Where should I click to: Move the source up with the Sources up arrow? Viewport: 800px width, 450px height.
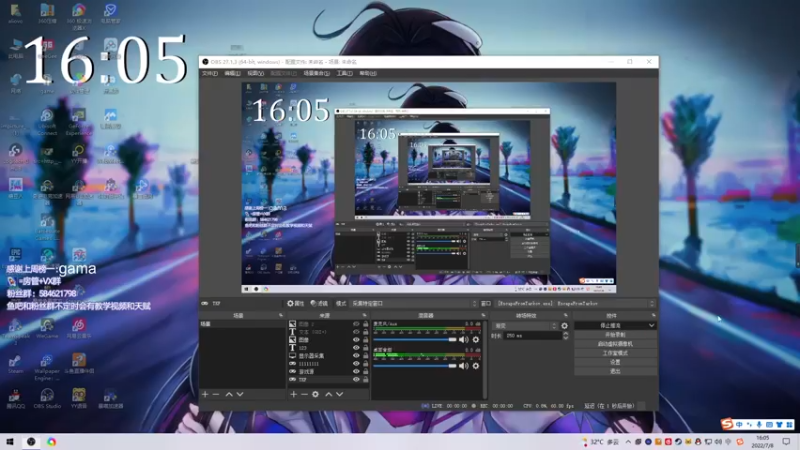click(329, 394)
